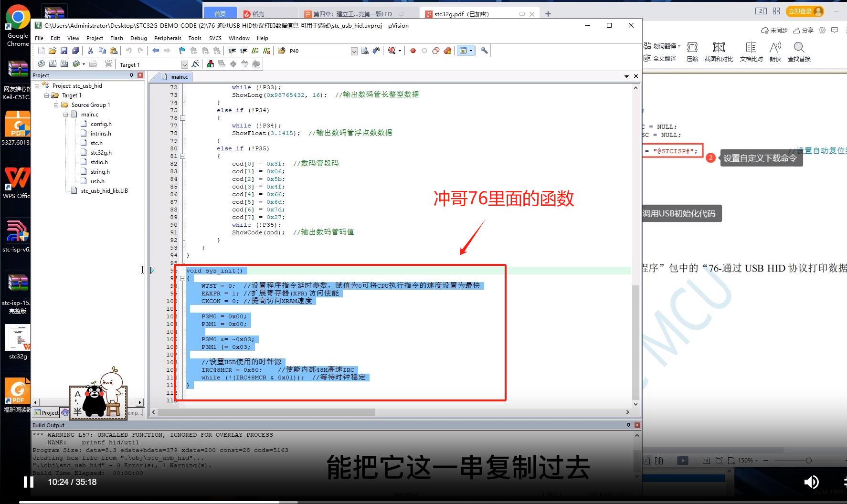Open Google Chrome desktop shortcut
The height and width of the screenshot is (504, 847).
18,26
